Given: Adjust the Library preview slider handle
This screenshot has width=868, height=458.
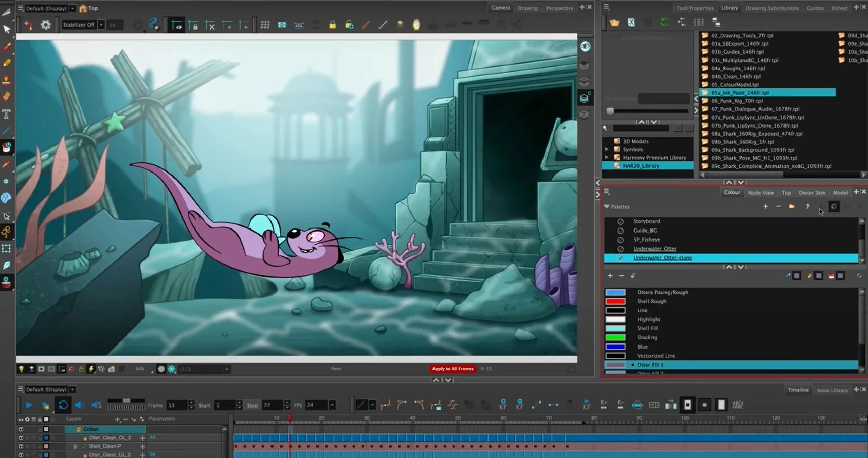Looking at the screenshot, I should (x=610, y=111).
